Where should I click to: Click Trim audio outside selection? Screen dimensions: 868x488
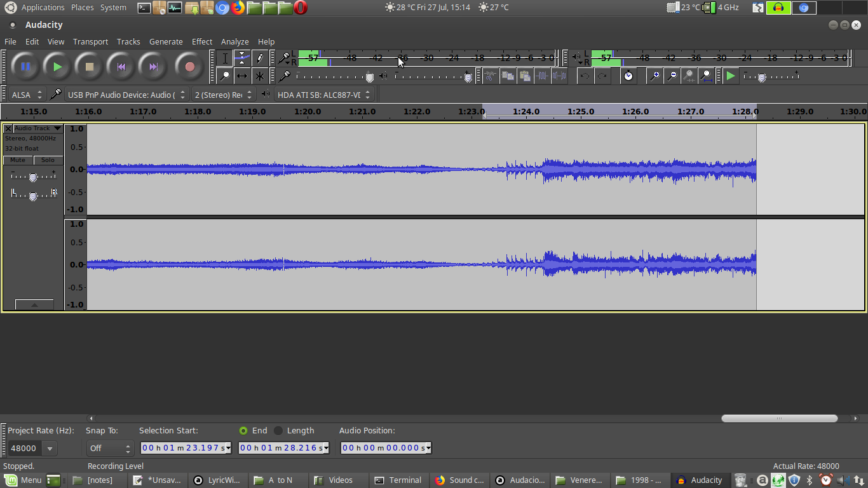pos(542,76)
